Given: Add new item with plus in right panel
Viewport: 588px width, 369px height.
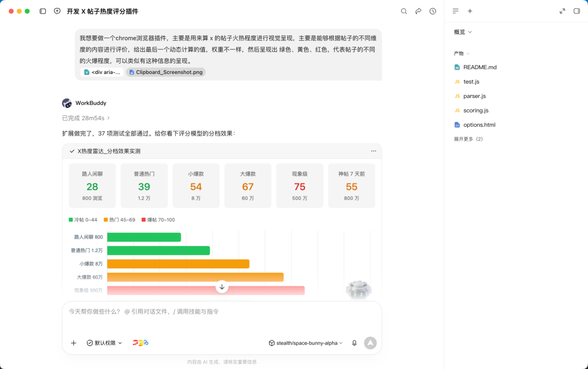Looking at the screenshot, I should (470, 11).
